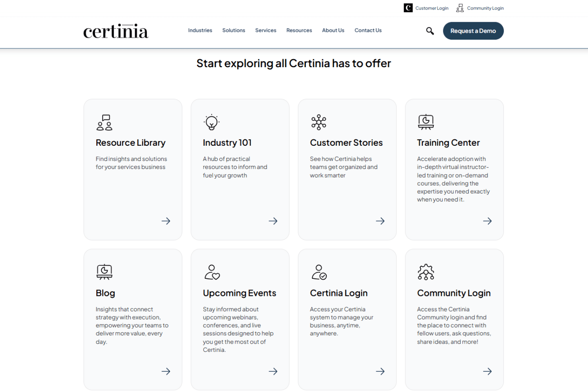Click the arrow on Customer Stories card
The image size is (588, 392).
(380, 221)
